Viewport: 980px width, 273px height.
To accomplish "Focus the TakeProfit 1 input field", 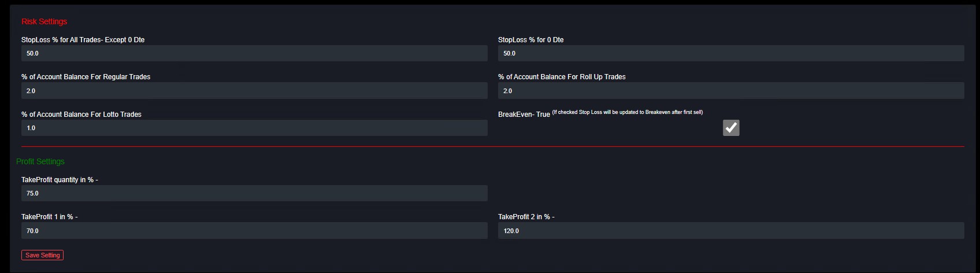I will [x=254, y=231].
